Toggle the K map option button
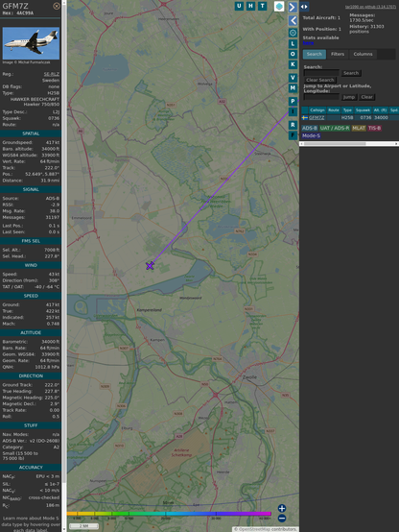Viewport: 399px width, 532px height. pyautogui.click(x=293, y=64)
